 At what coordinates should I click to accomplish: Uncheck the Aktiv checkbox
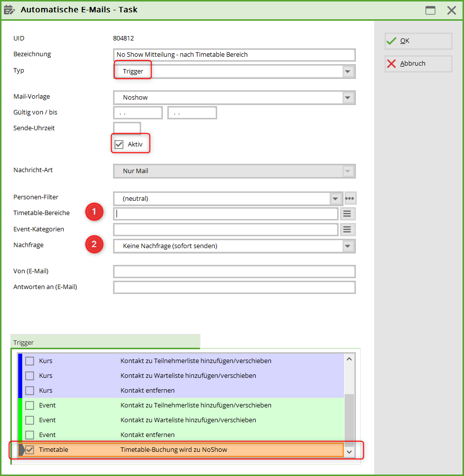click(118, 145)
